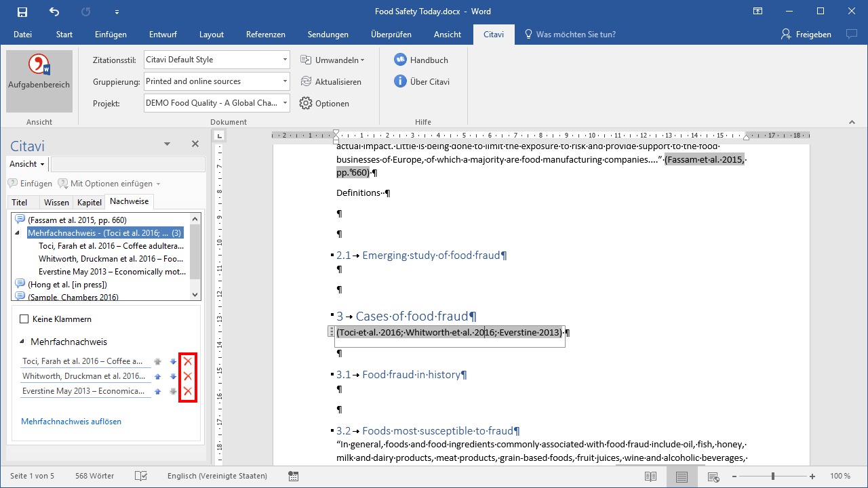
Task: Expand the Gruppierung combo box
Action: coord(285,81)
